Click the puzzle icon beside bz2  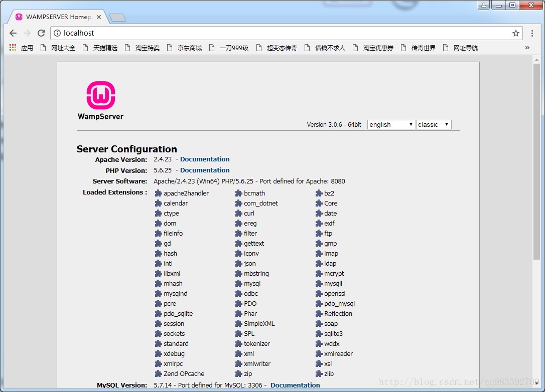pyautogui.click(x=319, y=193)
